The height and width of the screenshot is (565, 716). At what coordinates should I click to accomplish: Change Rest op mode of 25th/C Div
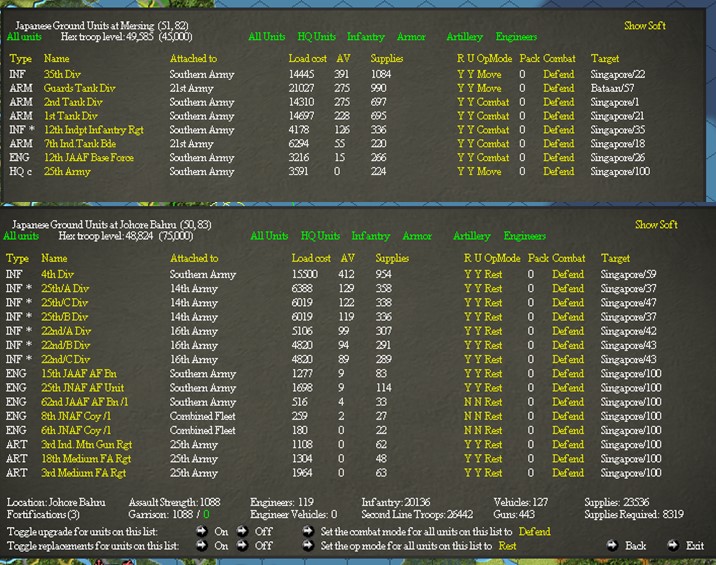point(493,302)
